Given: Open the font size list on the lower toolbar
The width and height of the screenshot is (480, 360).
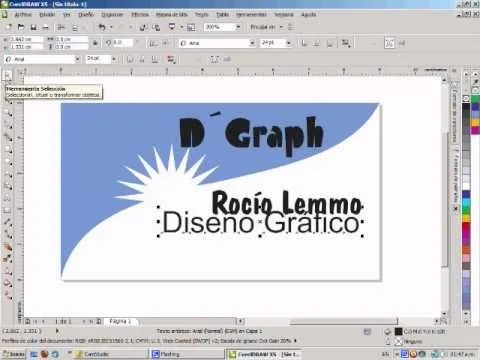Looking at the screenshot, I should click(x=114, y=59).
